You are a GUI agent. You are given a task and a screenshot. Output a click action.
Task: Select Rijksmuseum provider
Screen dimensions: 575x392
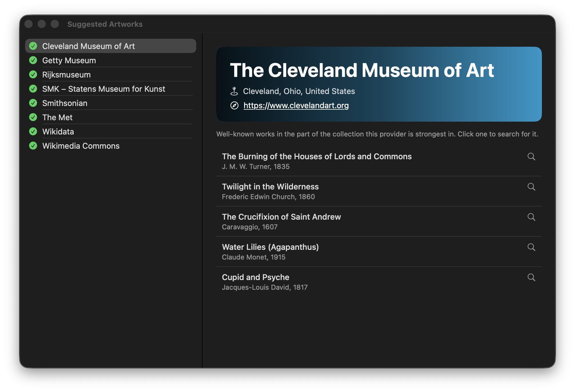tap(111, 74)
